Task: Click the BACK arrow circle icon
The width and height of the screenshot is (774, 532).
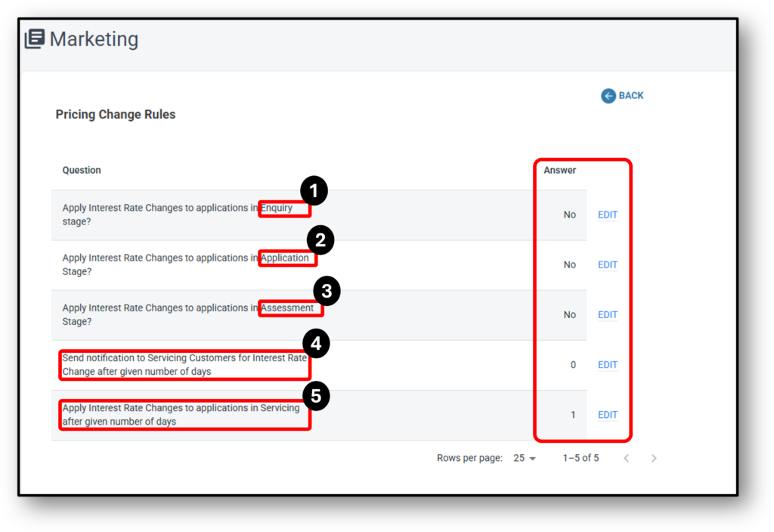Action: tap(608, 96)
